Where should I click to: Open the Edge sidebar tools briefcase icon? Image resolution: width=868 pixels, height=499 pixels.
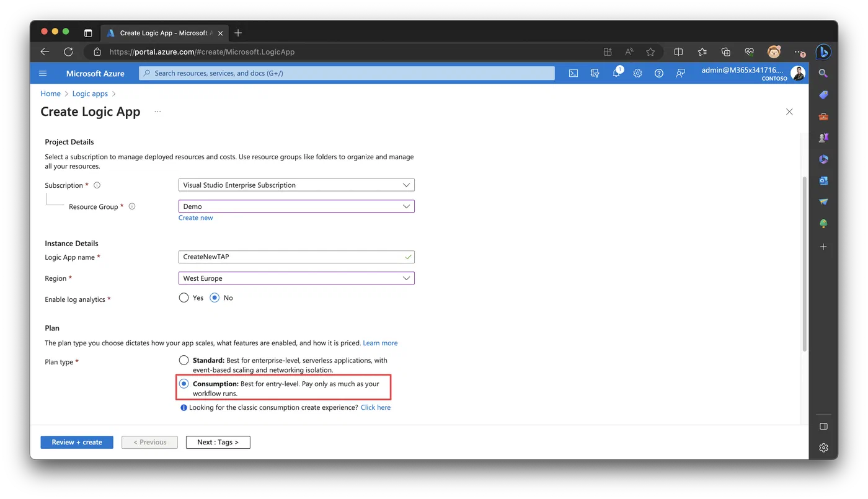click(823, 117)
